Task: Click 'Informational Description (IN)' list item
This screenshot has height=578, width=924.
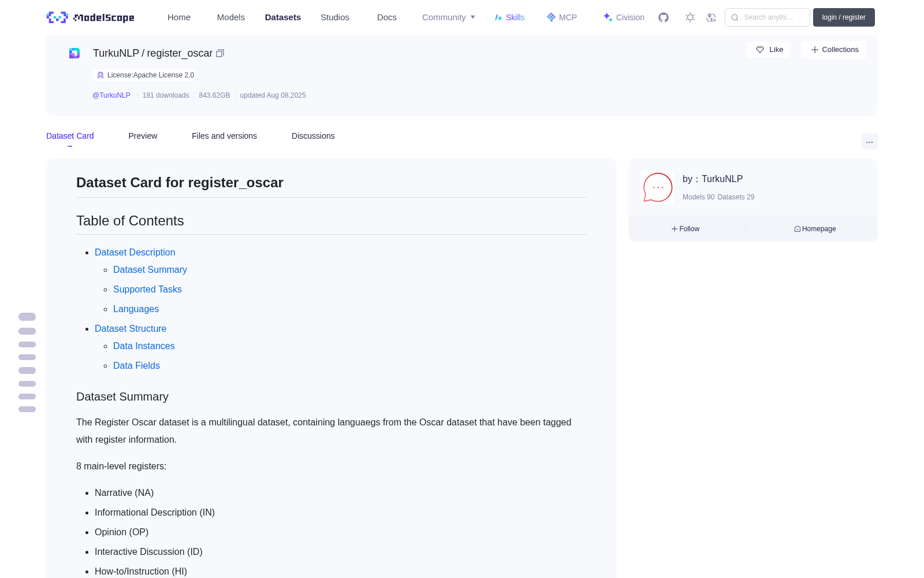Action: tap(155, 512)
